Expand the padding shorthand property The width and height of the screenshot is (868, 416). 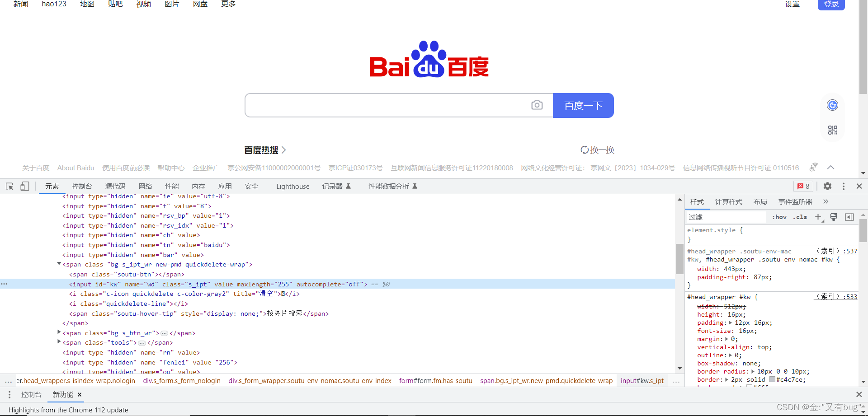[730, 323]
